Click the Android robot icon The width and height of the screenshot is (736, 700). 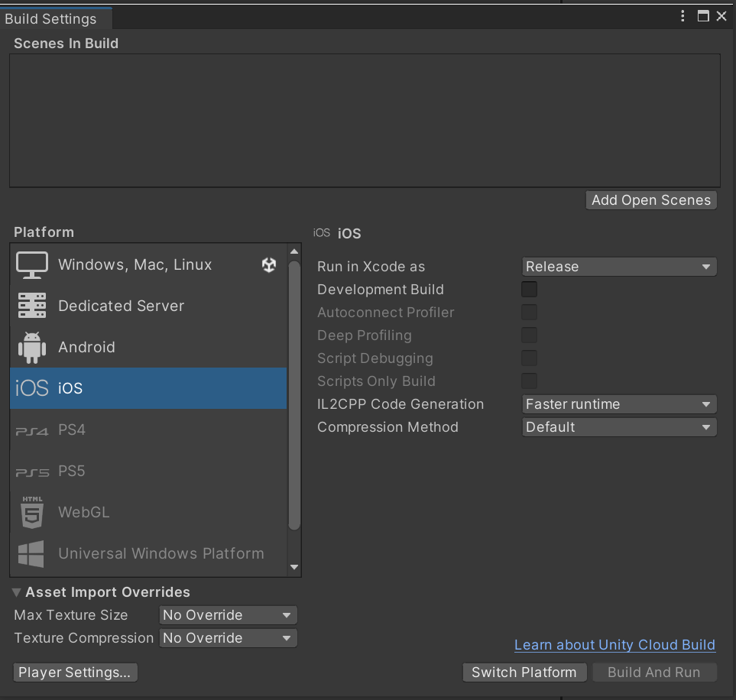point(32,348)
